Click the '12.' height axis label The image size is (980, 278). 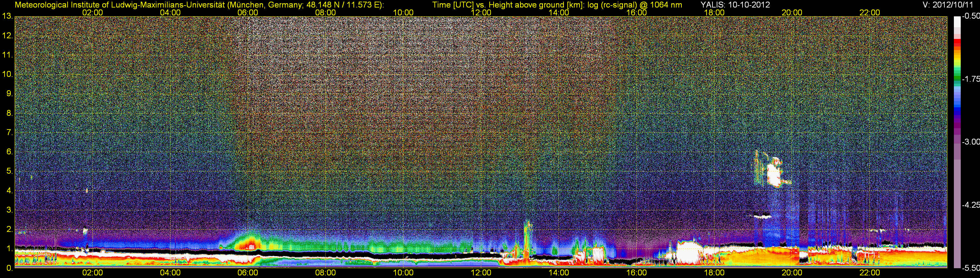point(7,36)
